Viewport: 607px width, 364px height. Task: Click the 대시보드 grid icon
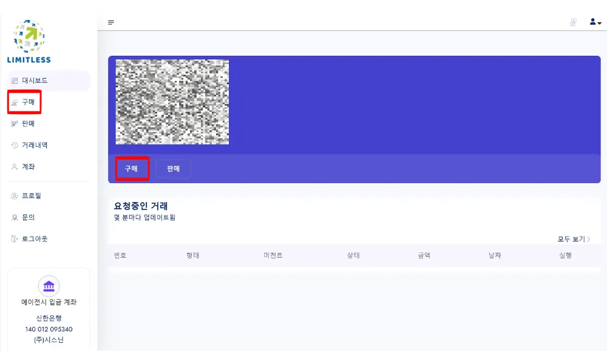pos(15,81)
